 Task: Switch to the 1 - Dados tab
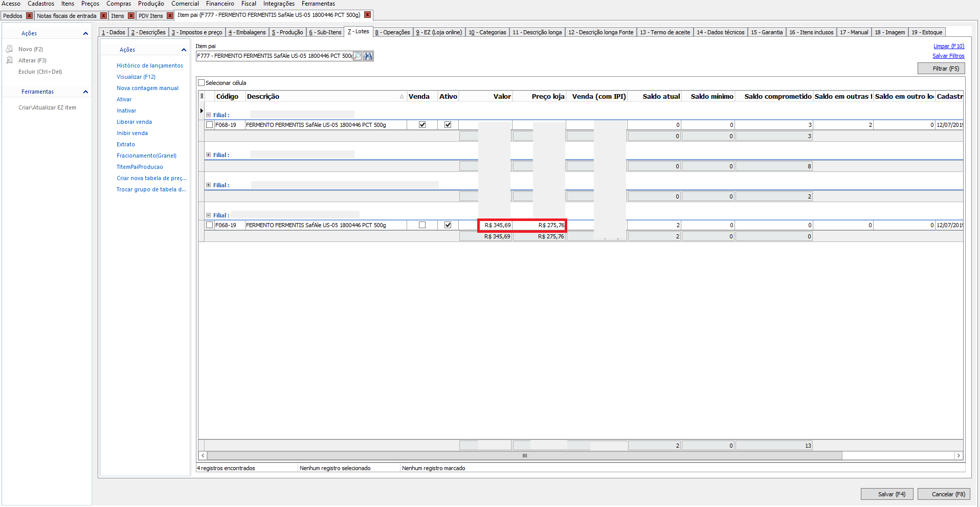click(114, 32)
